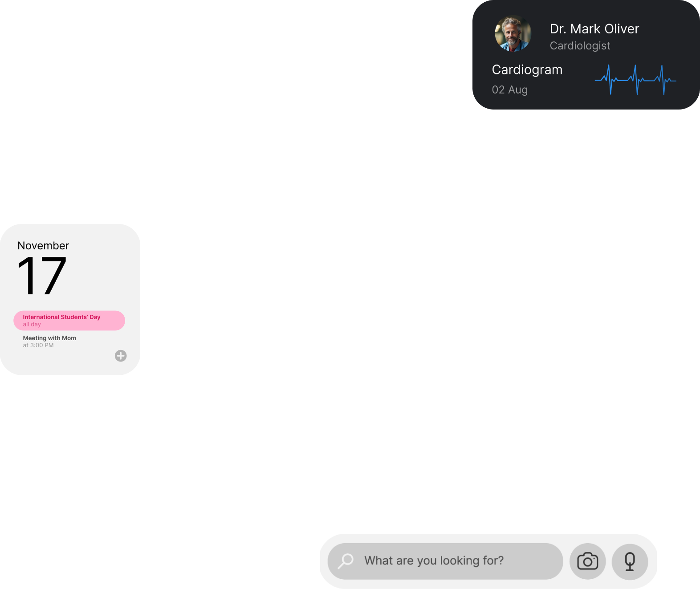Screen dimensions: 700x589
Task: Click the blue heartbeat waveform graphic
Action: point(635,80)
